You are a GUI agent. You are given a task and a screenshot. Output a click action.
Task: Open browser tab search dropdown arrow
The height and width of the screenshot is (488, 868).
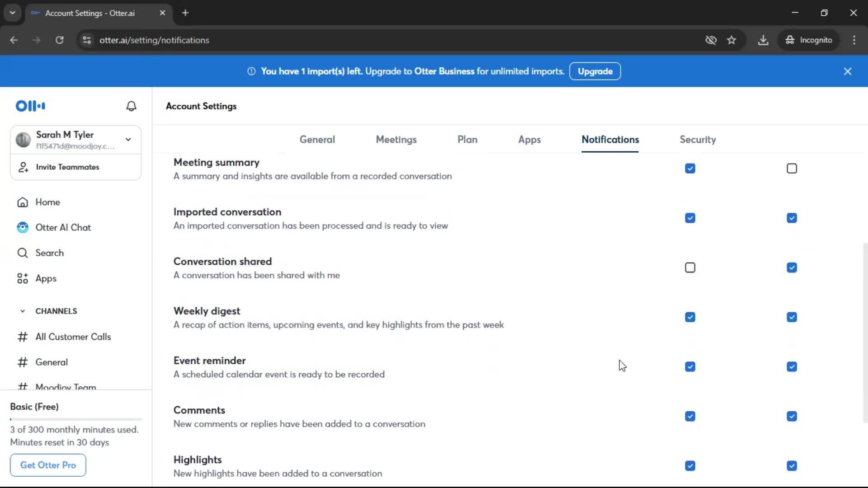tap(12, 13)
